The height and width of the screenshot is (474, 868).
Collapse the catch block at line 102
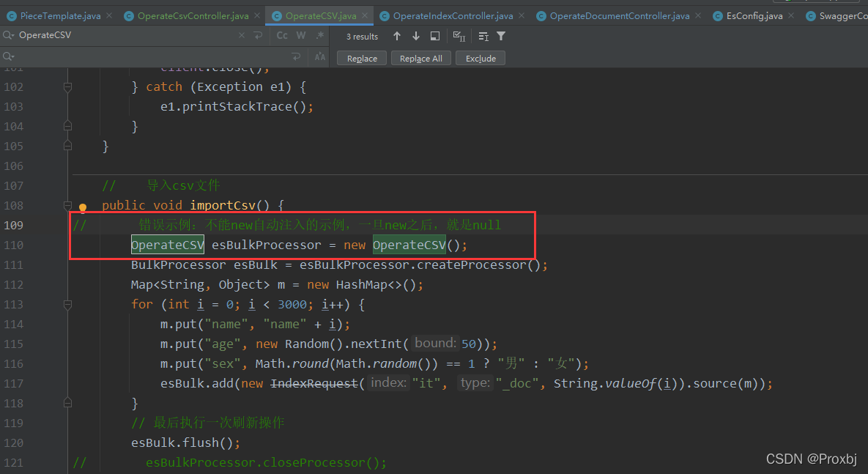(67, 87)
